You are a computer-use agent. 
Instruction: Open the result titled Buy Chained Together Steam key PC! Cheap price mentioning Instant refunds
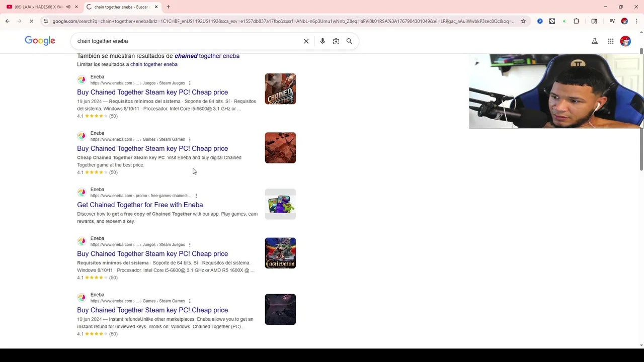click(x=152, y=310)
